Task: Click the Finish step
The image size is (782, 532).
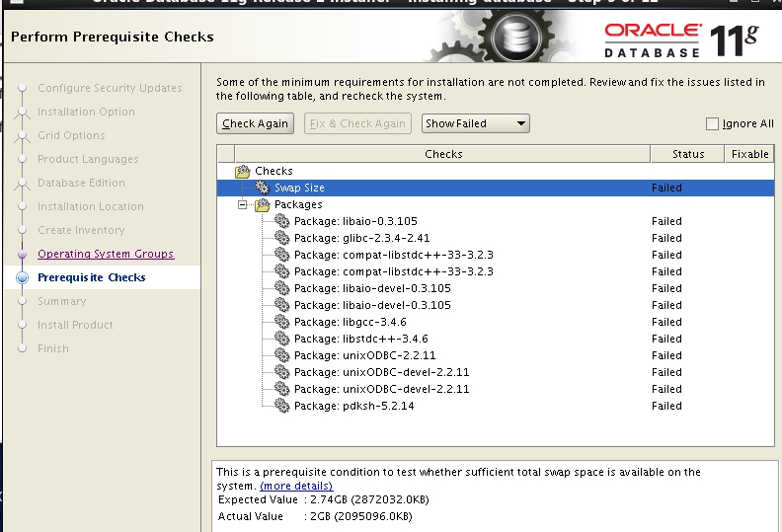Action: (53, 348)
